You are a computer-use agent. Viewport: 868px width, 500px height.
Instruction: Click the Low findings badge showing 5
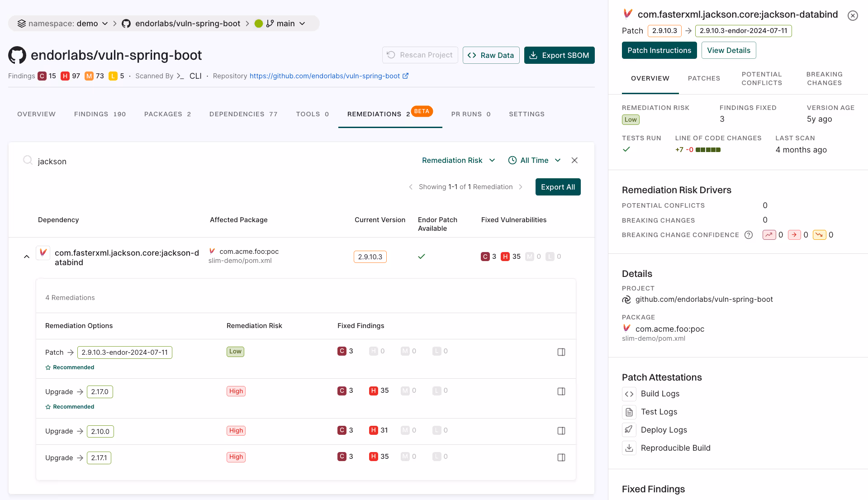pos(113,76)
